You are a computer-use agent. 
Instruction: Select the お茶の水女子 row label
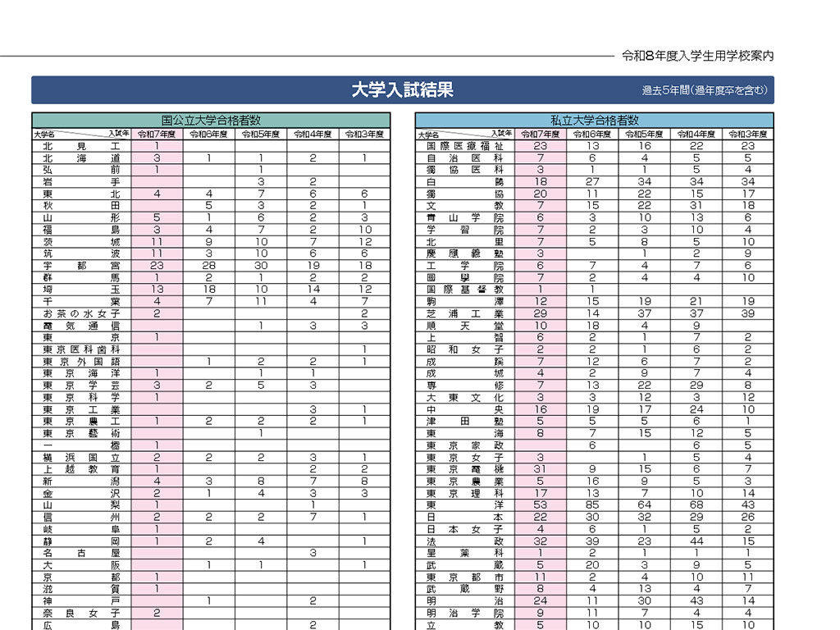[x=81, y=313]
